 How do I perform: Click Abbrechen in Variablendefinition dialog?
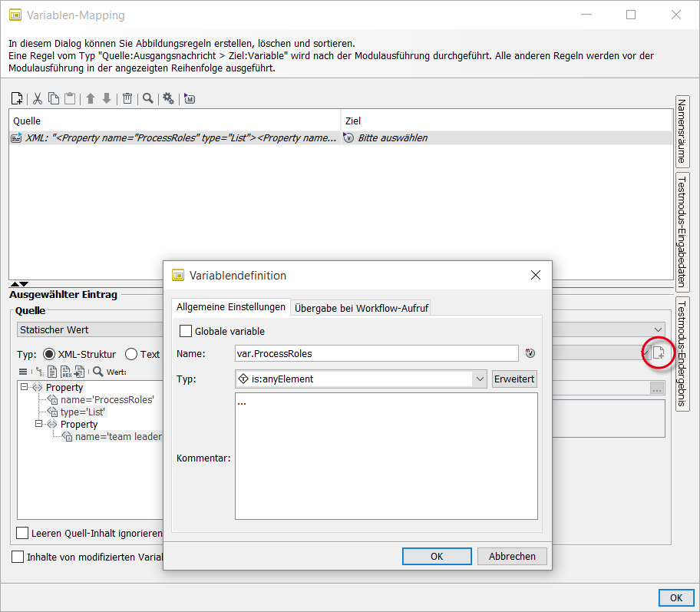pos(512,557)
